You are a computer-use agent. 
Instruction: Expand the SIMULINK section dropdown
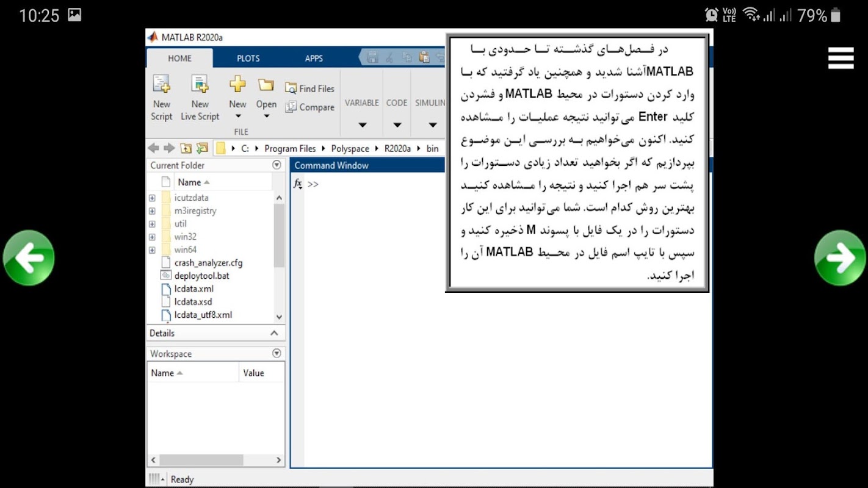(x=433, y=125)
